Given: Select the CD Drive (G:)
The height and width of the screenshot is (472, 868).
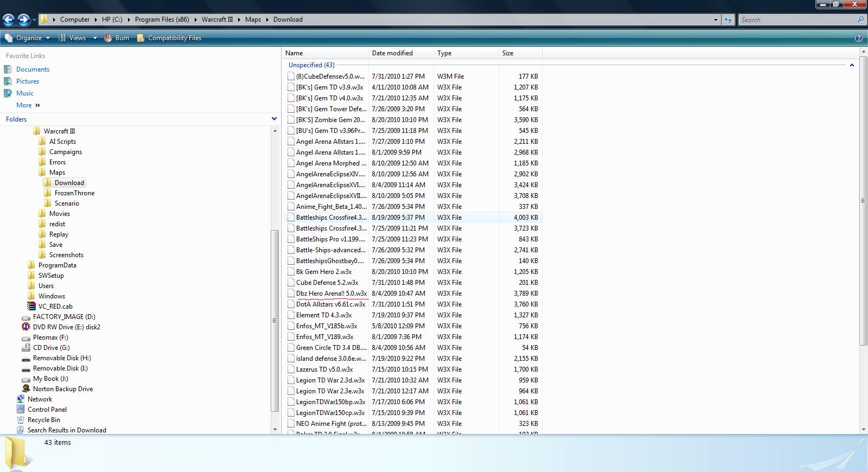Looking at the screenshot, I should click(51, 348).
